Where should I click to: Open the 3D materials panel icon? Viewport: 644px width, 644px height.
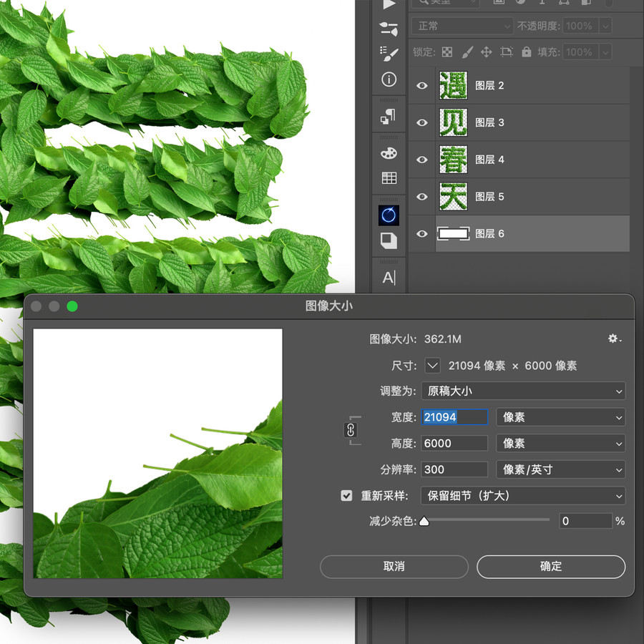point(389,240)
